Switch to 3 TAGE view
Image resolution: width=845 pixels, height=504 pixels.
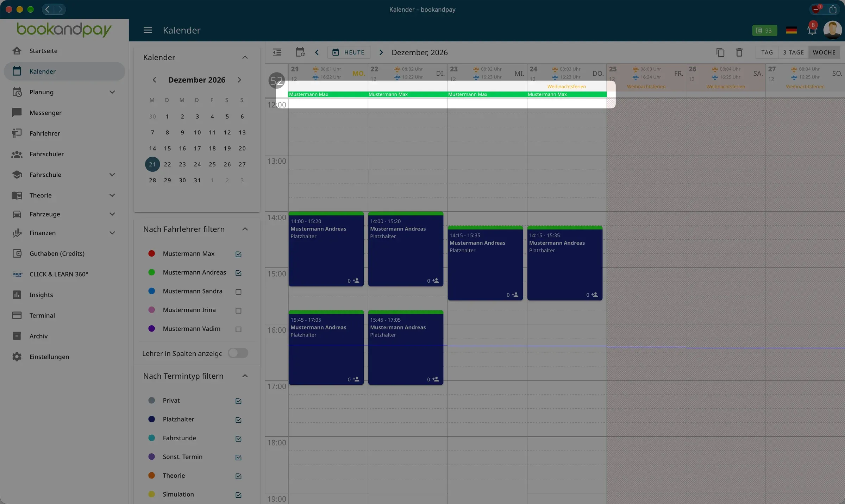pos(794,52)
